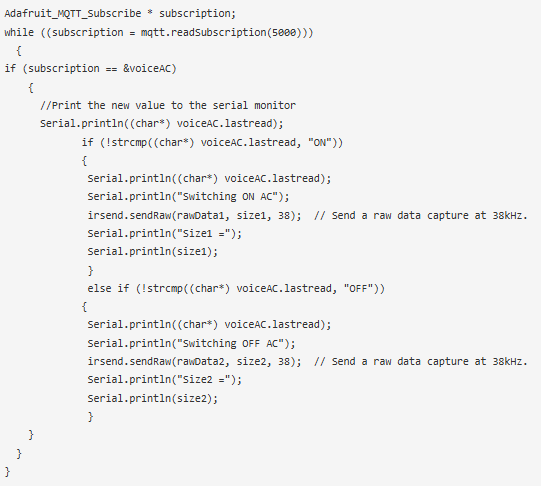The width and height of the screenshot is (541, 486).
Task: Click the "Switching ON AC" println line
Action: 188,197
